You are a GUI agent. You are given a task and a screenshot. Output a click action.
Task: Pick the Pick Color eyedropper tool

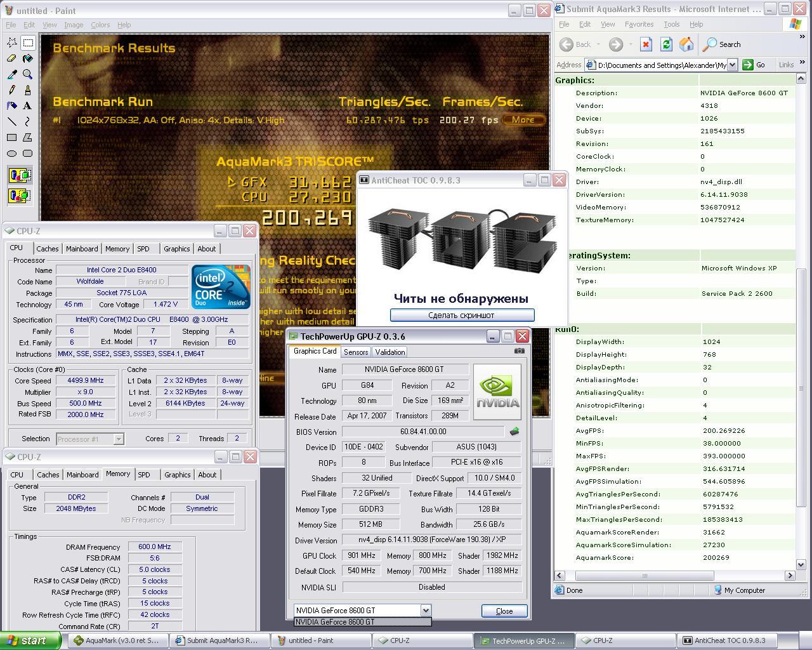(12, 74)
